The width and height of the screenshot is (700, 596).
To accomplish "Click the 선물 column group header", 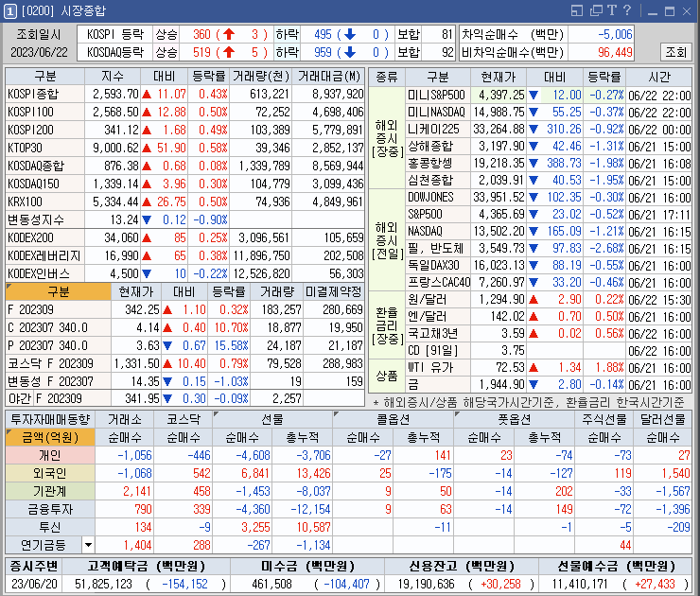I will [x=272, y=419].
